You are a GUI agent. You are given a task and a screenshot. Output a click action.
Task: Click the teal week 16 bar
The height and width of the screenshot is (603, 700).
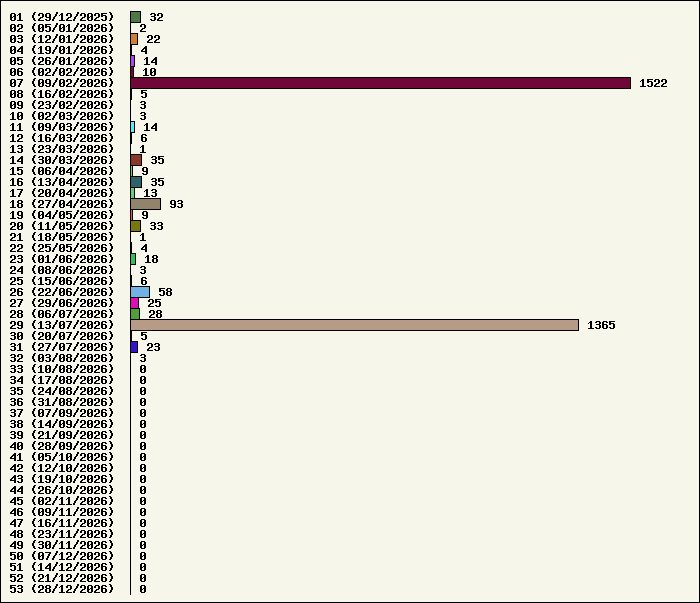tap(136, 182)
